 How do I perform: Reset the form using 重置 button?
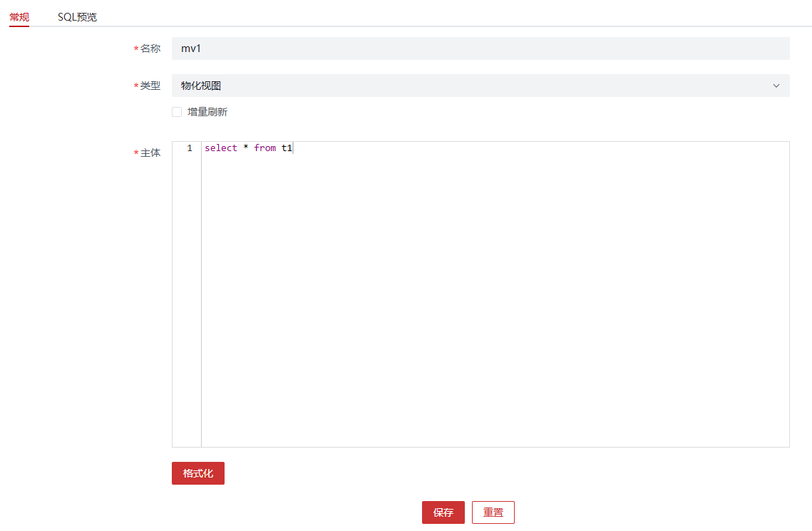coord(493,512)
